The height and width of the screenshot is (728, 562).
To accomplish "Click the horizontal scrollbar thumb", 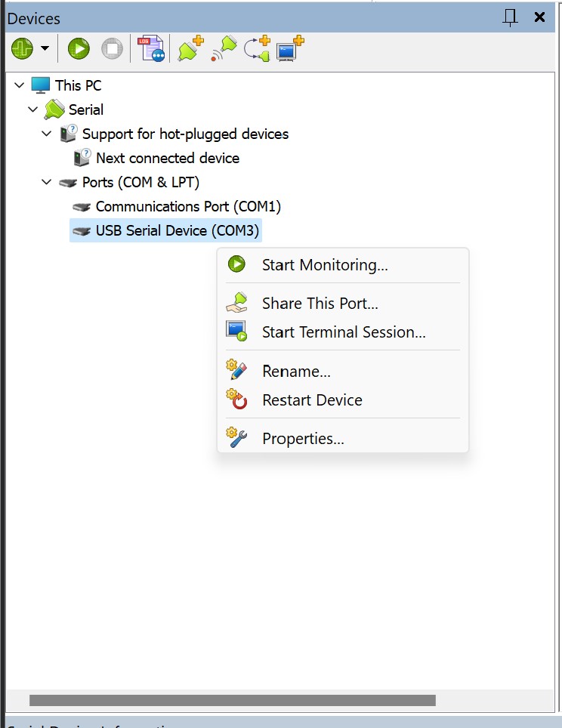I will 232,700.
